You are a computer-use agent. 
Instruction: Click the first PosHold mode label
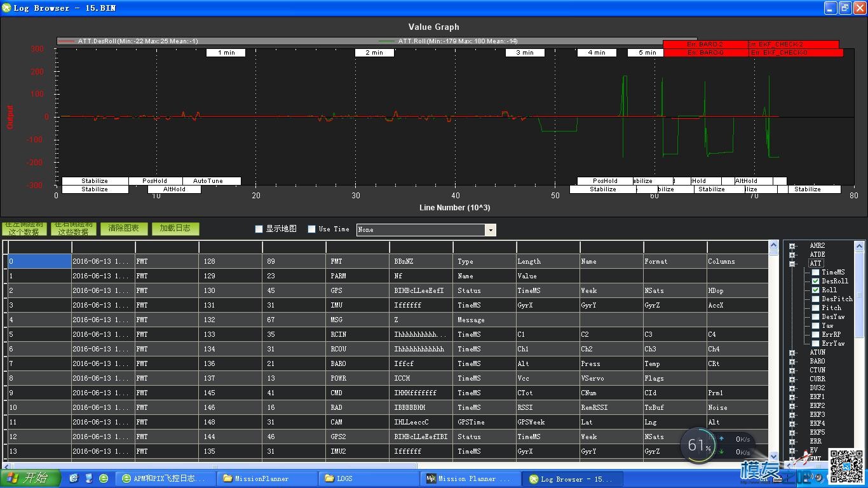(x=155, y=181)
